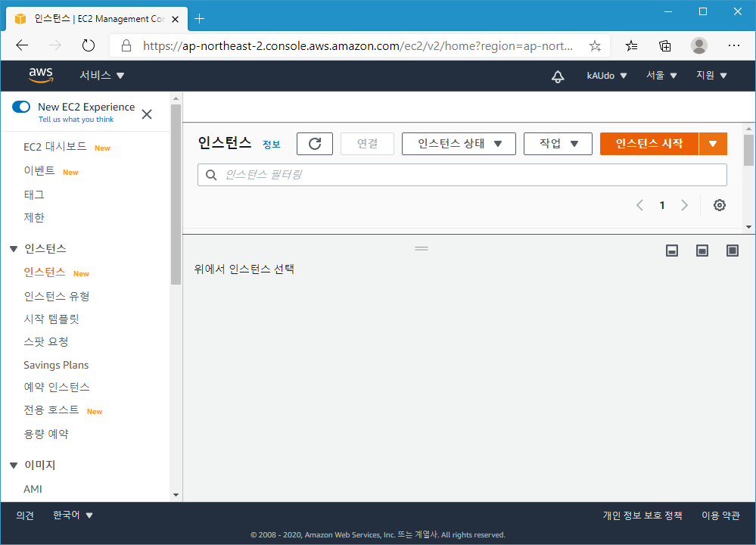Click the search magnifier icon in filter

click(211, 175)
